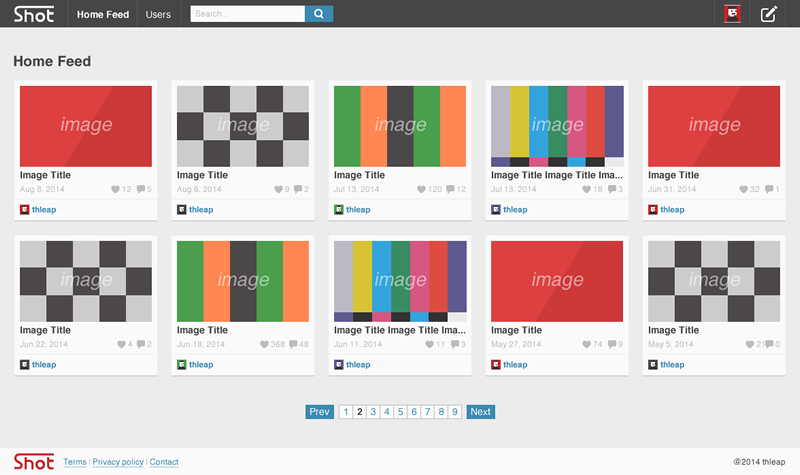The image size is (800, 475).
Task: Open the Privacy policy footer link
Action: point(118,462)
